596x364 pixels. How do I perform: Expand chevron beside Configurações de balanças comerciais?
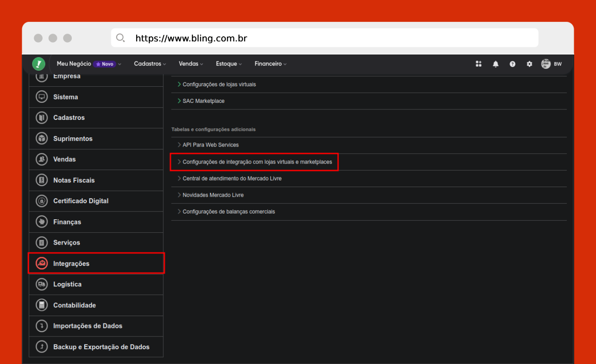tap(179, 211)
